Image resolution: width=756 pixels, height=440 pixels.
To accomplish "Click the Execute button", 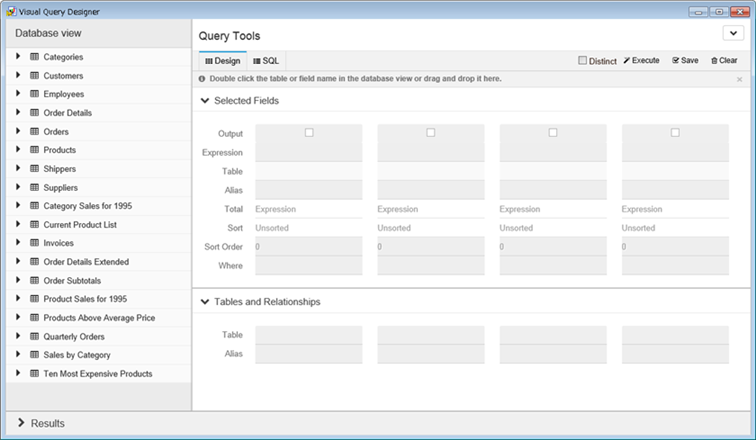I will [x=641, y=60].
